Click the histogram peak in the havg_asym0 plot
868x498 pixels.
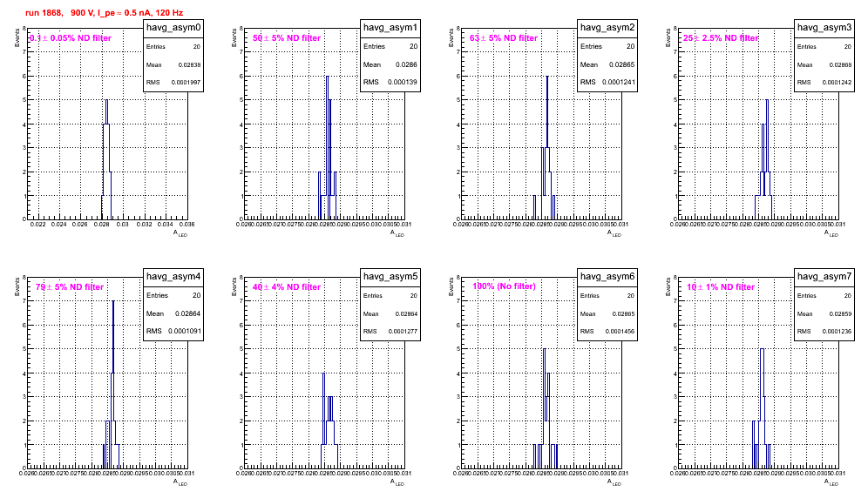pyautogui.click(x=106, y=111)
